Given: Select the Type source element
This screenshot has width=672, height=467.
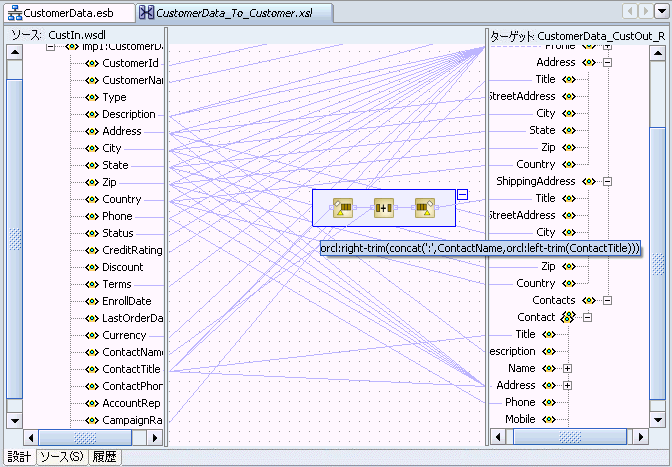Looking at the screenshot, I should (x=114, y=97).
